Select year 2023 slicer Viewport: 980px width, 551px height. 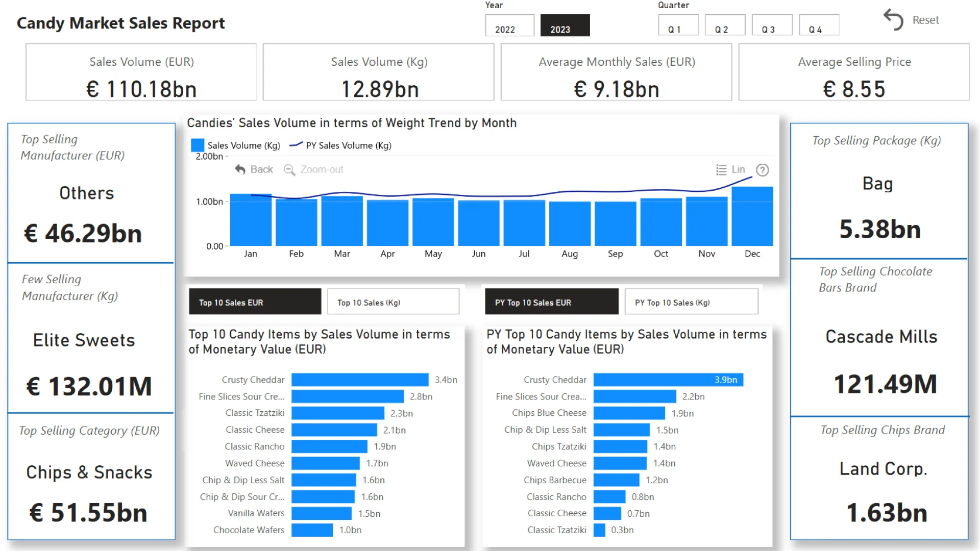point(565,25)
